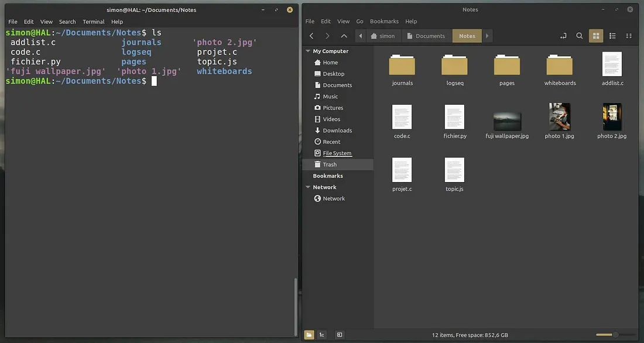Select the addlist.c file icon
This screenshot has width=644, height=343.
(x=612, y=64)
